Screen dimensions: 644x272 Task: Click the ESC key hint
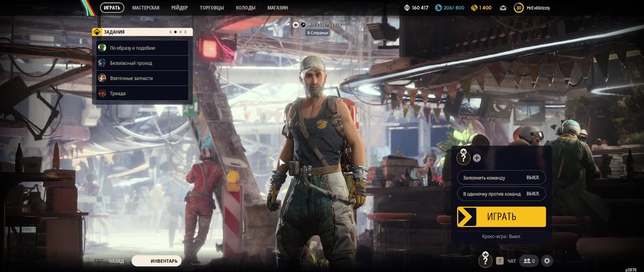[99, 261]
